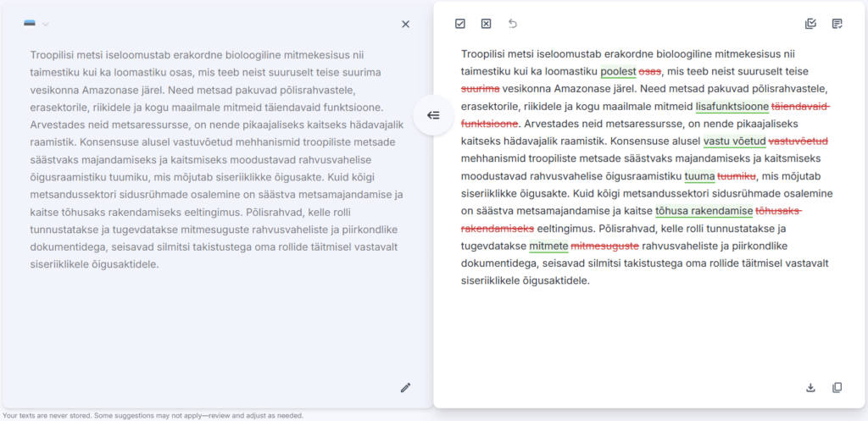This screenshot has width=868, height=421.
Task: Click the transfer text arrow button
Action: 432,115
